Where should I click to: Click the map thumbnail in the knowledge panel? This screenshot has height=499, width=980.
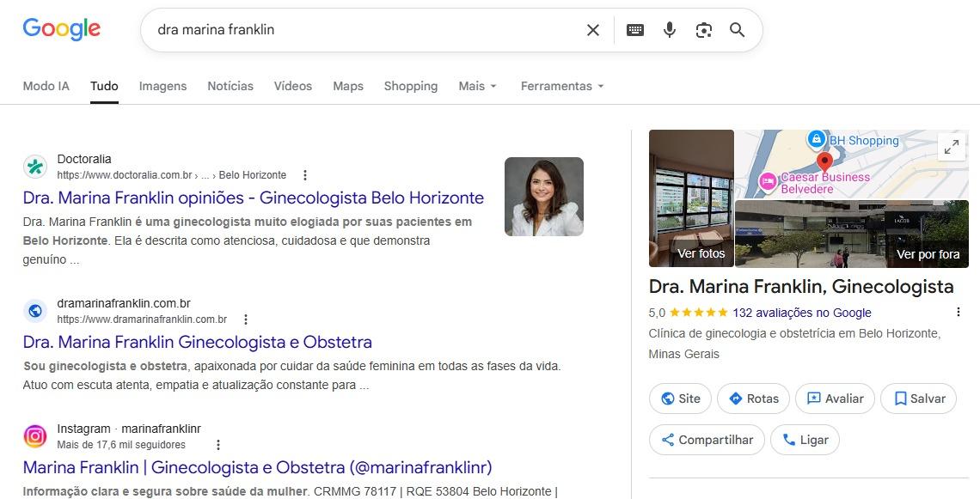click(x=852, y=164)
